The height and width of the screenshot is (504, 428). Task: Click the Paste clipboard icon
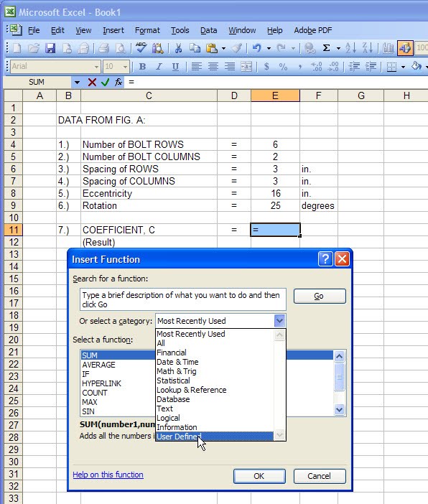pos(212,48)
